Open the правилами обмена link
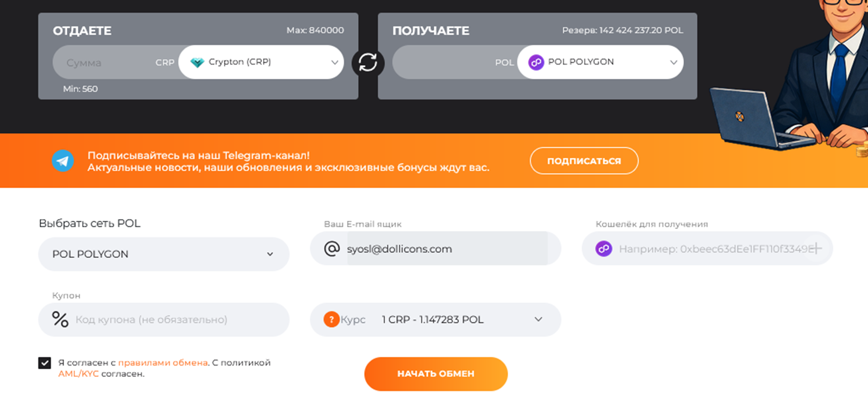This screenshot has height=403, width=868. click(163, 363)
